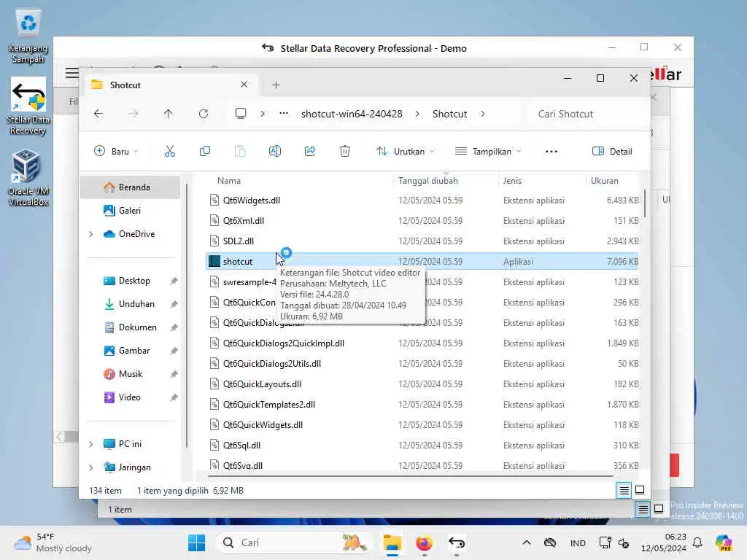Click the Rename icon in Explorer toolbar
This screenshot has height=560, width=747.
coord(275,152)
